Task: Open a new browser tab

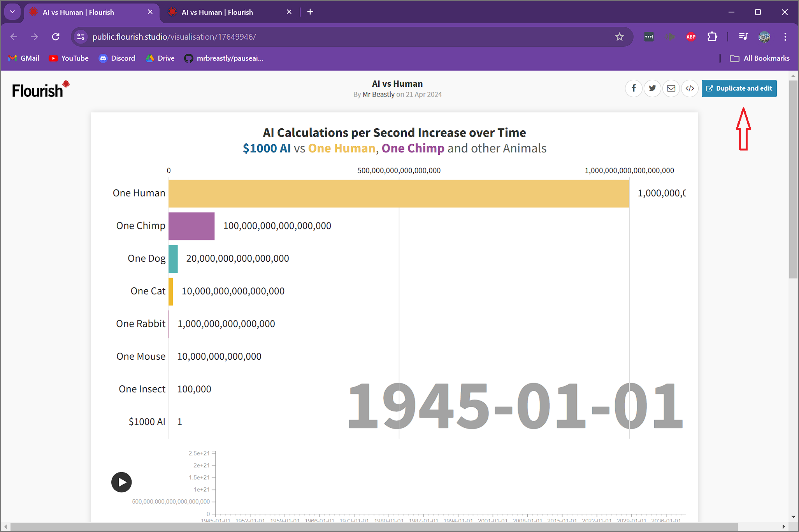Action: [310, 12]
